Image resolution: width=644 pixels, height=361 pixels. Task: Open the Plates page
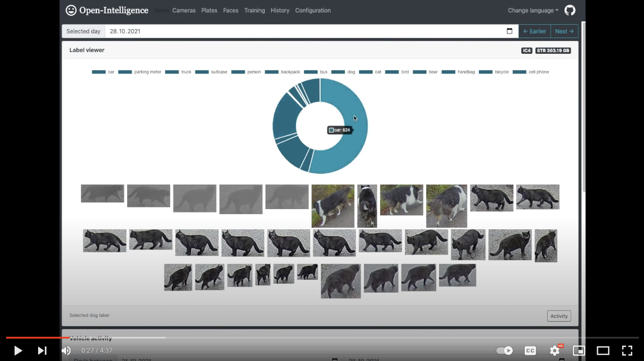pos(209,10)
